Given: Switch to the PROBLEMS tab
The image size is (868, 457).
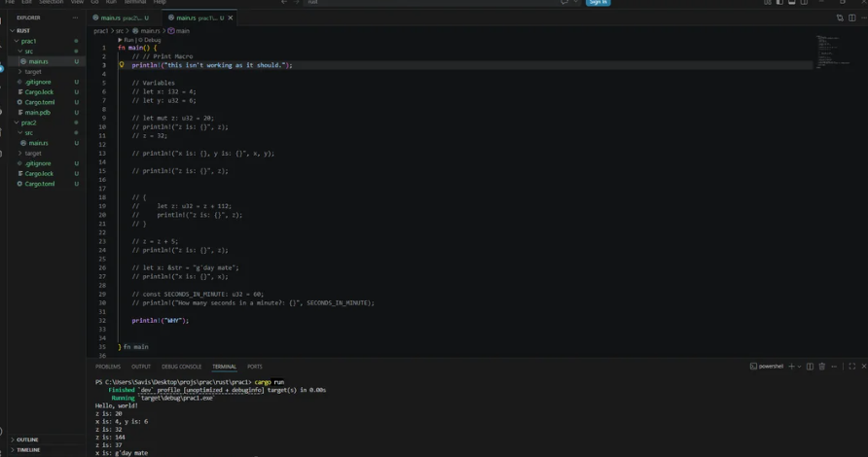Looking at the screenshot, I should click(108, 367).
